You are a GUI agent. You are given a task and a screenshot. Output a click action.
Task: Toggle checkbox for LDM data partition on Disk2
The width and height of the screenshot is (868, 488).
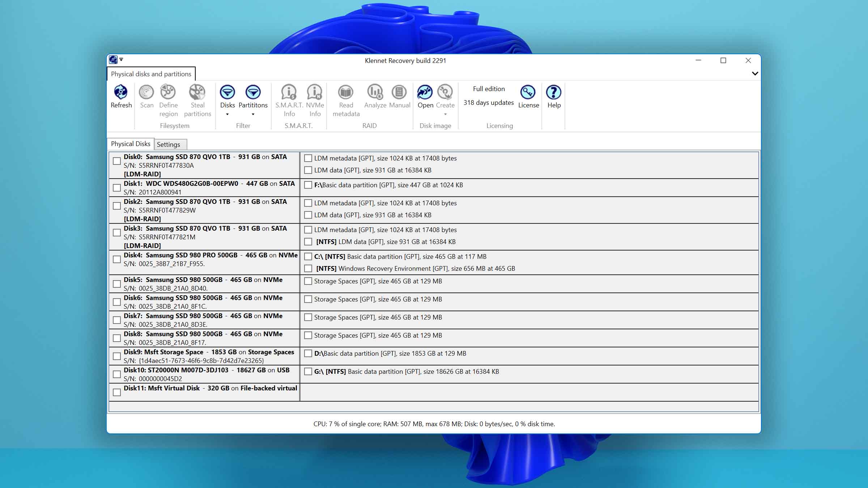[x=308, y=215]
